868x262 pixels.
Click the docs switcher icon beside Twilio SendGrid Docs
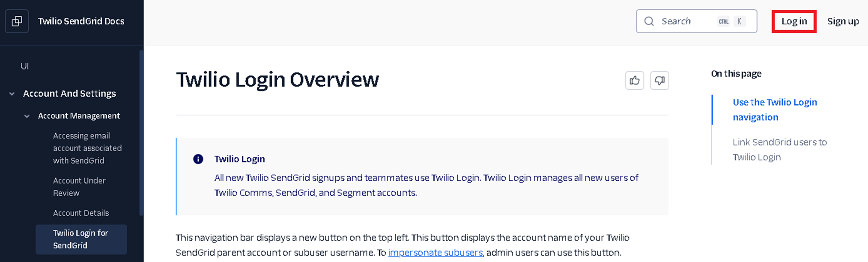point(17,21)
